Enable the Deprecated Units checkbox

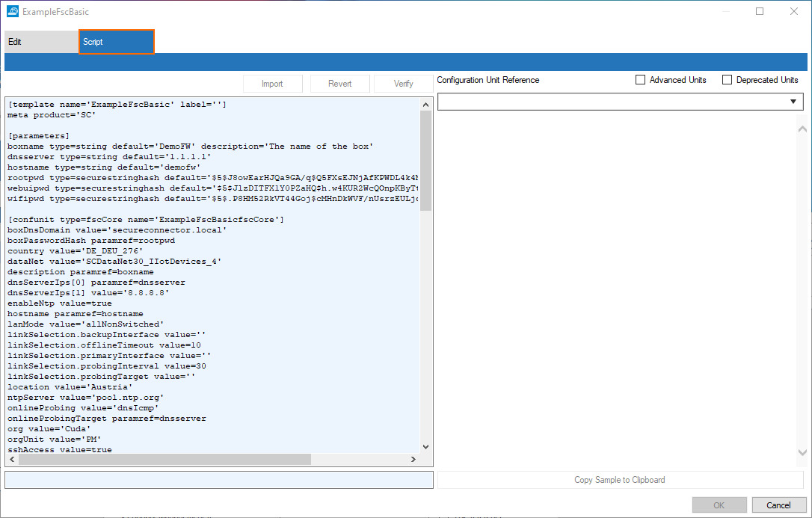click(x=727, y=80)
